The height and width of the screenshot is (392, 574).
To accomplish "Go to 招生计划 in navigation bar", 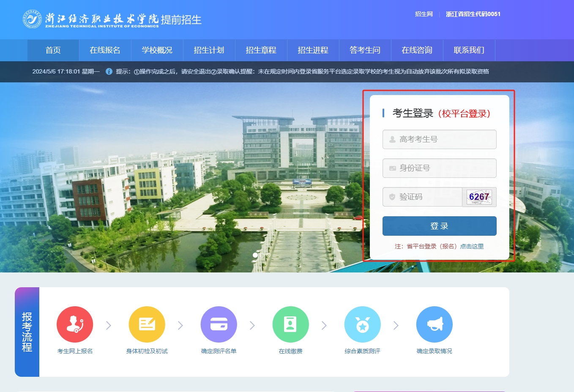I will [209, 50].
